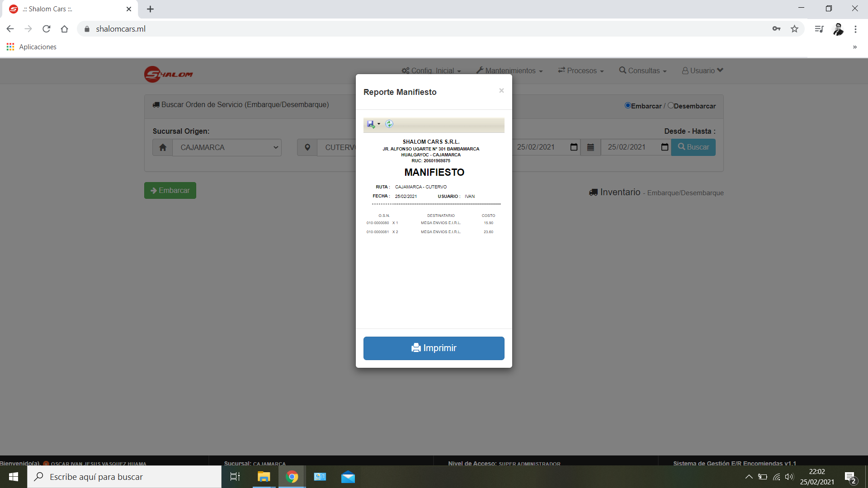Screen dimensions: 868x488
Task: Open the Sucursal Origen CAJAMARCA dropdown
Action: [227, 147]
